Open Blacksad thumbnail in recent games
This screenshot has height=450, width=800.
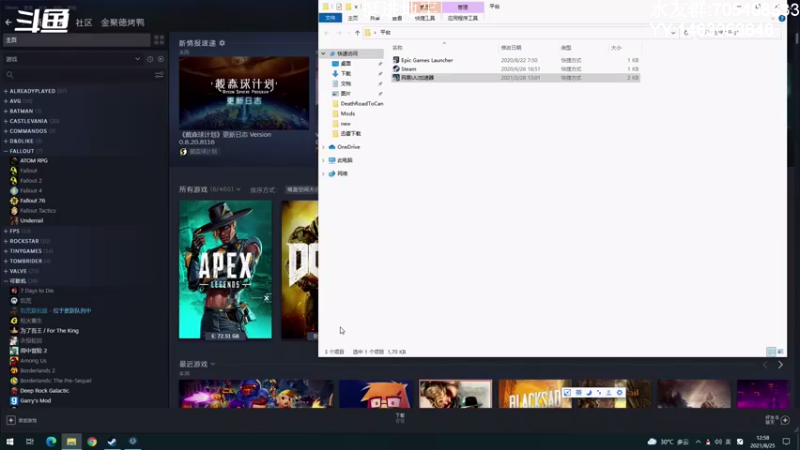coord(535,394)
